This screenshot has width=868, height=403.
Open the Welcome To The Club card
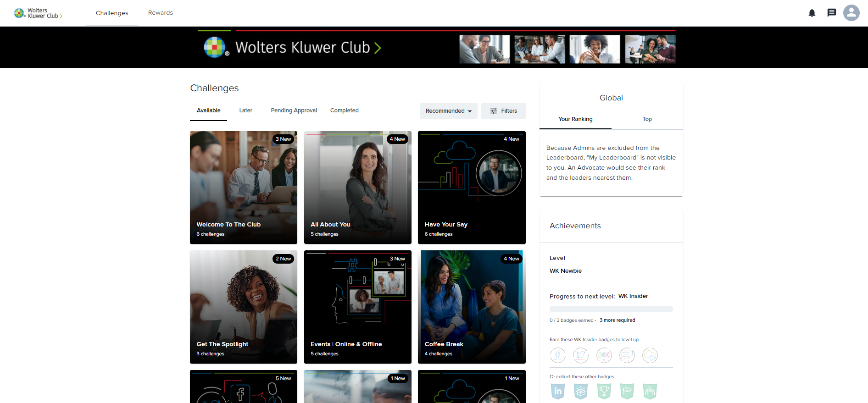243,188
